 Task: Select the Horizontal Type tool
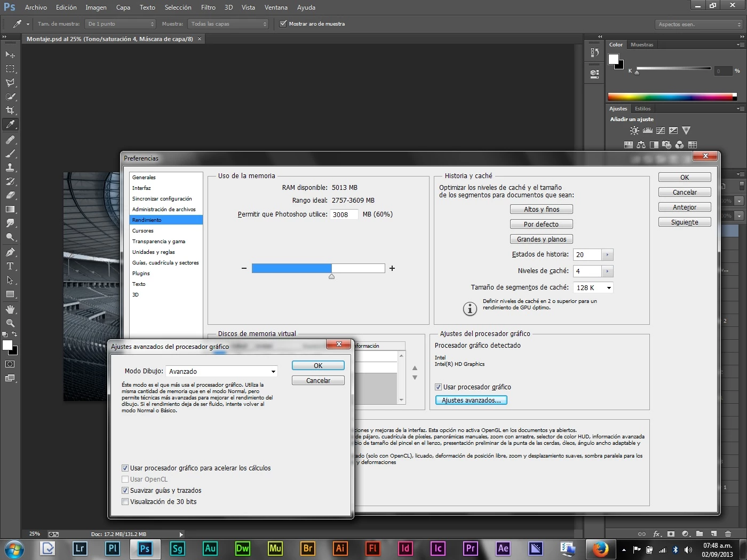10,266
